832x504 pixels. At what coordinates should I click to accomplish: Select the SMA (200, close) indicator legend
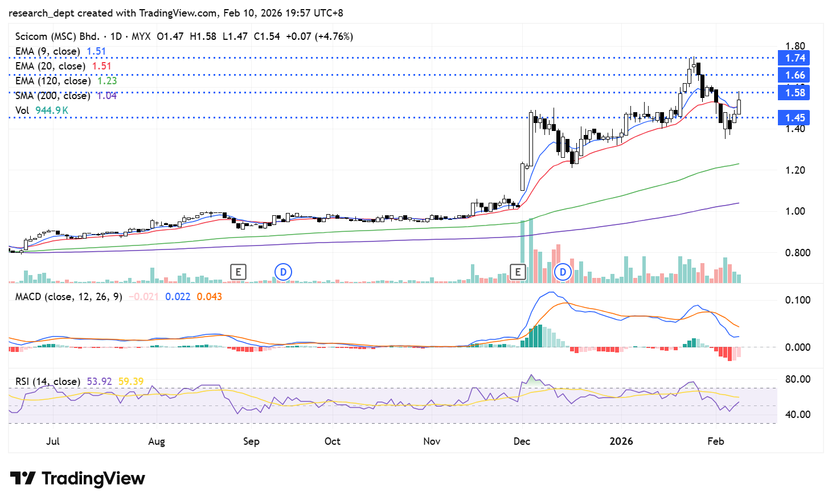(52, 96)
